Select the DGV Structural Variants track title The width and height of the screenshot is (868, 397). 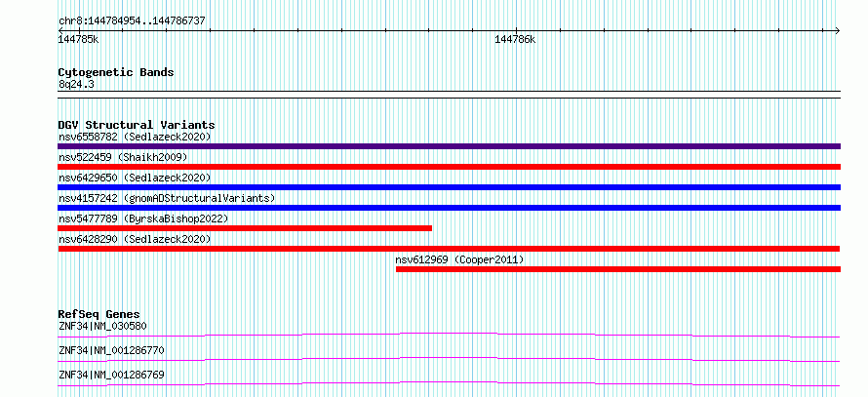pyautogui.click(x=137, y=125)
